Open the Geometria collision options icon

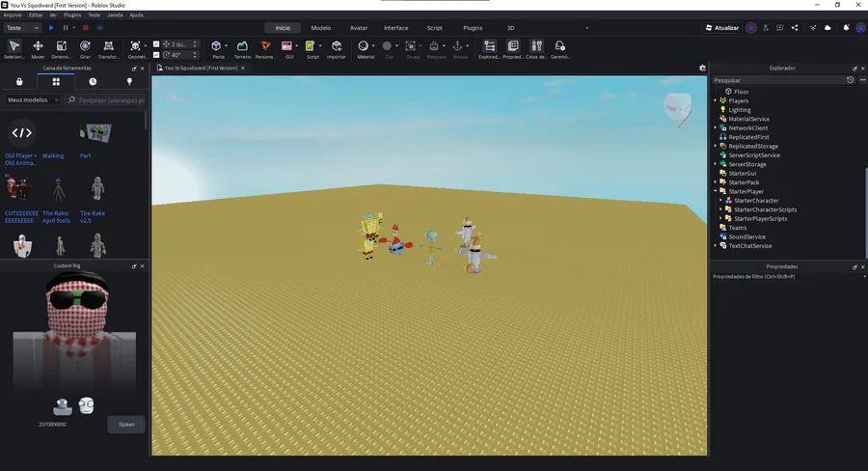[x=135, y=46]
